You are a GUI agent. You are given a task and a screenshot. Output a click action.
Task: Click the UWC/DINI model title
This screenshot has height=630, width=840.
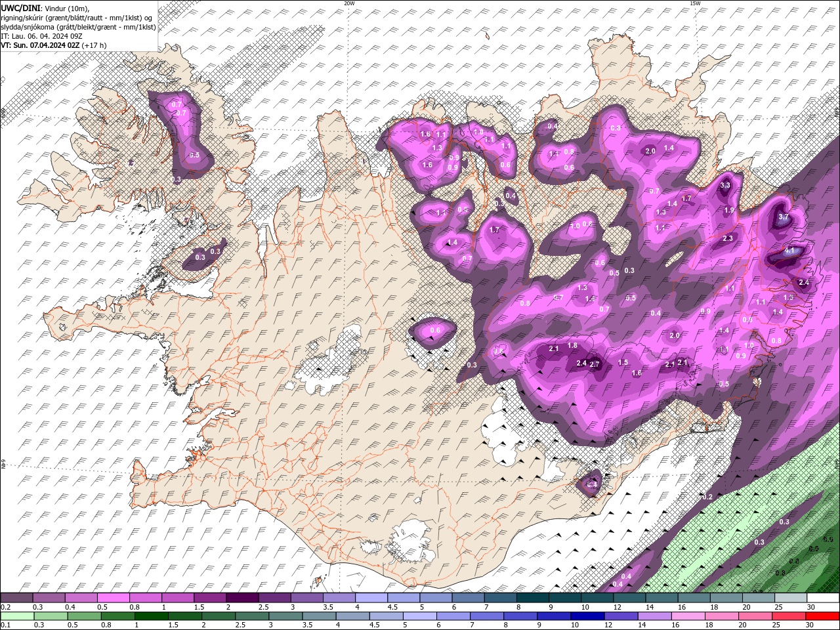[x=20, y=7]
